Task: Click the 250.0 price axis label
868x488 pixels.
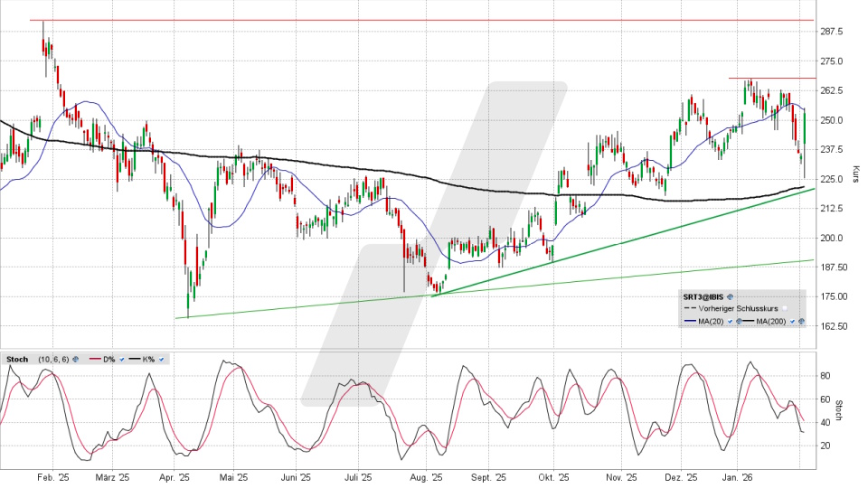Action: click(832, 120)
